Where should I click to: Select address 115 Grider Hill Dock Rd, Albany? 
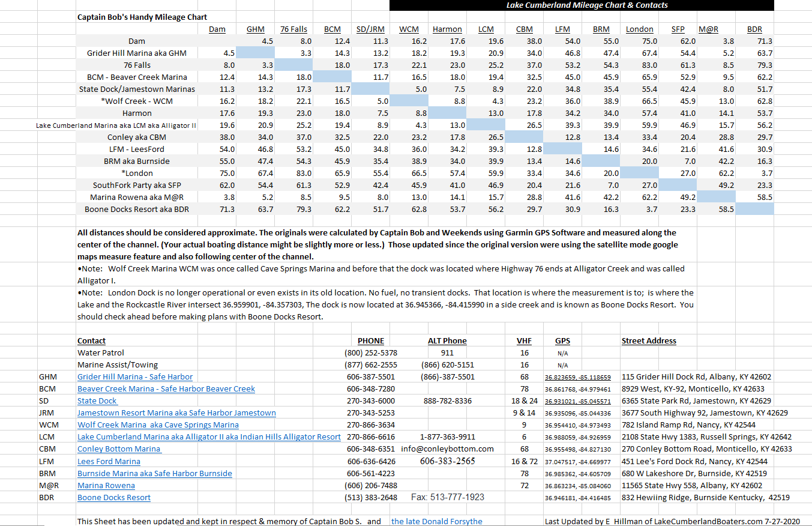click(697, 377)
